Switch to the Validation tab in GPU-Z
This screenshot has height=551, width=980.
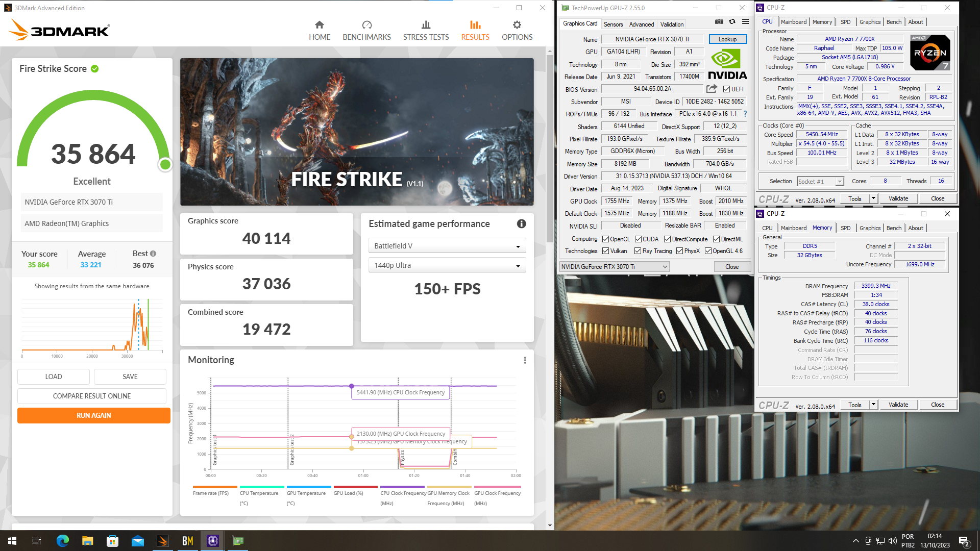tap(672, 24)
